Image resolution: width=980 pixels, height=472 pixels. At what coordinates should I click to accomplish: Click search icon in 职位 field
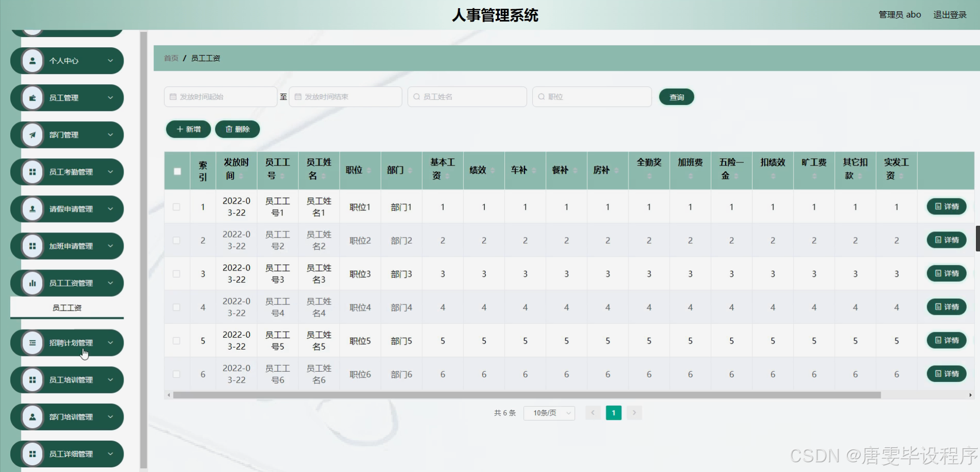[x=541, y=97]
